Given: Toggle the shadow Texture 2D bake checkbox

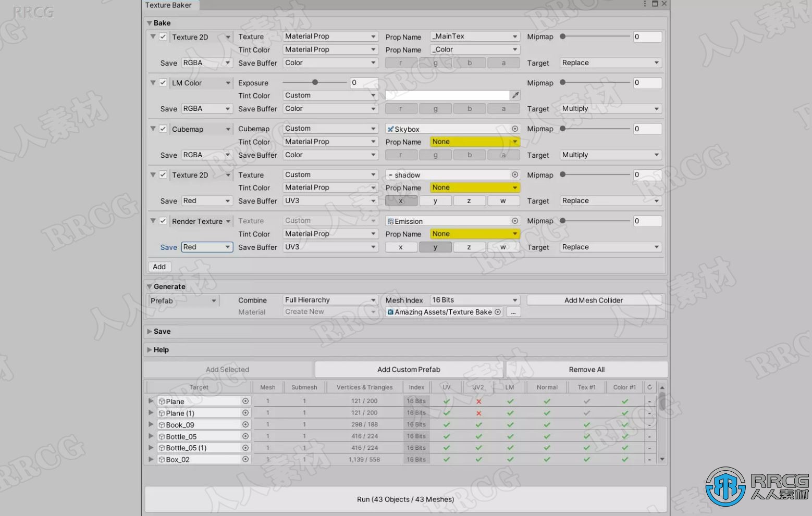Looking at the screenshot, I should [163, 174].
